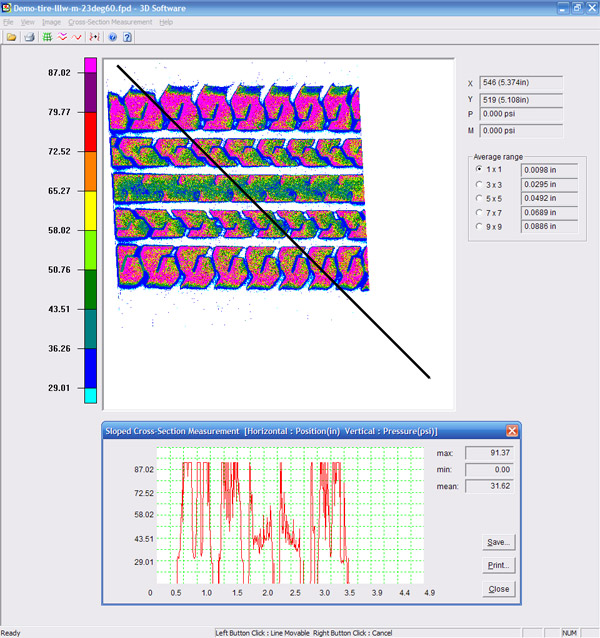Select the single red wave icon

(x=76, y=37)
